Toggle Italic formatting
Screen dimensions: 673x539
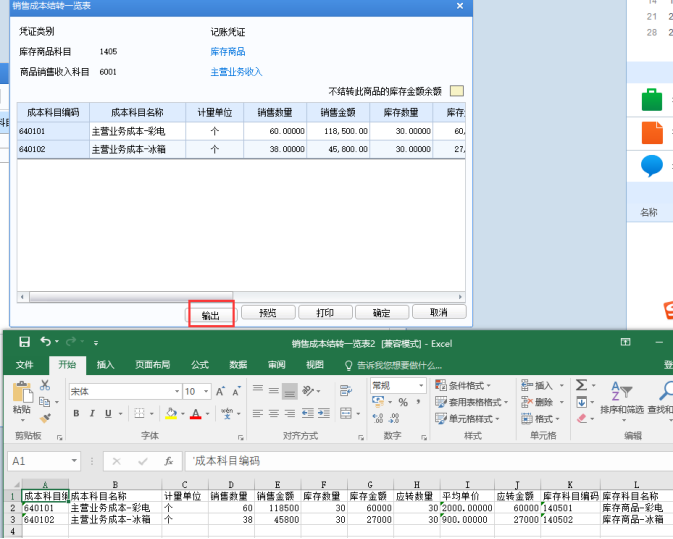(x=92, y=414)
